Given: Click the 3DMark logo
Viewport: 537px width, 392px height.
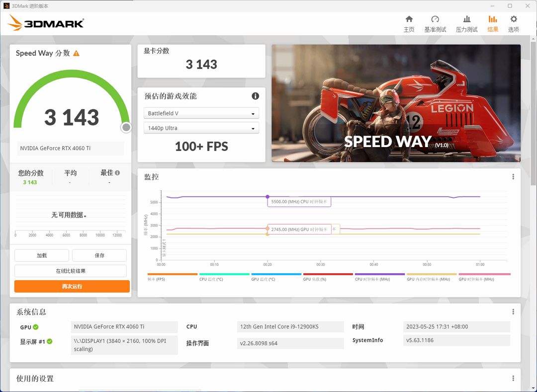Looking at the screenshot, I should click(x=46, y=22).
